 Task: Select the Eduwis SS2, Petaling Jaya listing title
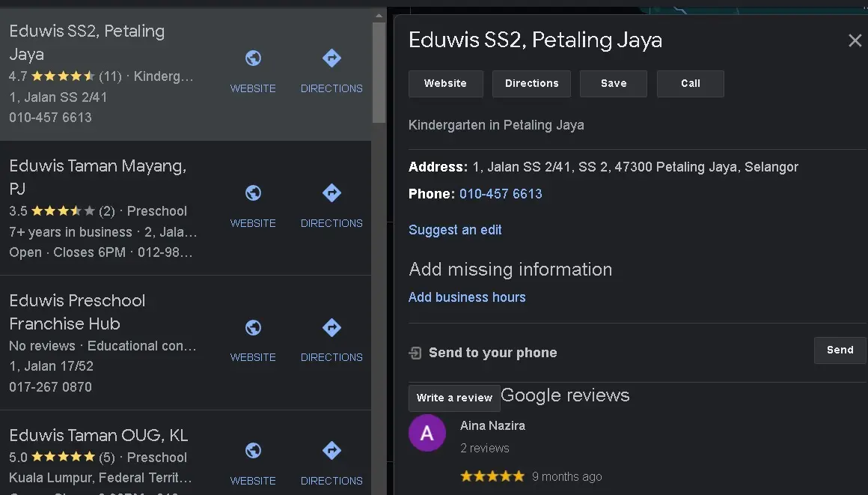pos(87,43)
